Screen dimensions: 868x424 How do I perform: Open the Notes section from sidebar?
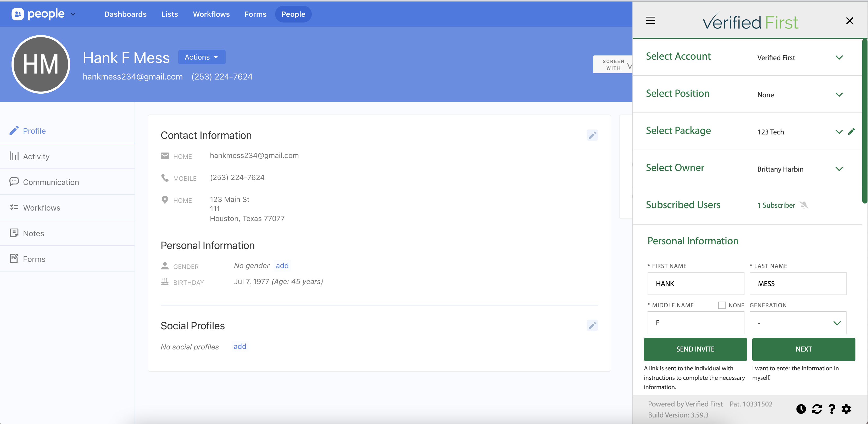tap(34, 233)
